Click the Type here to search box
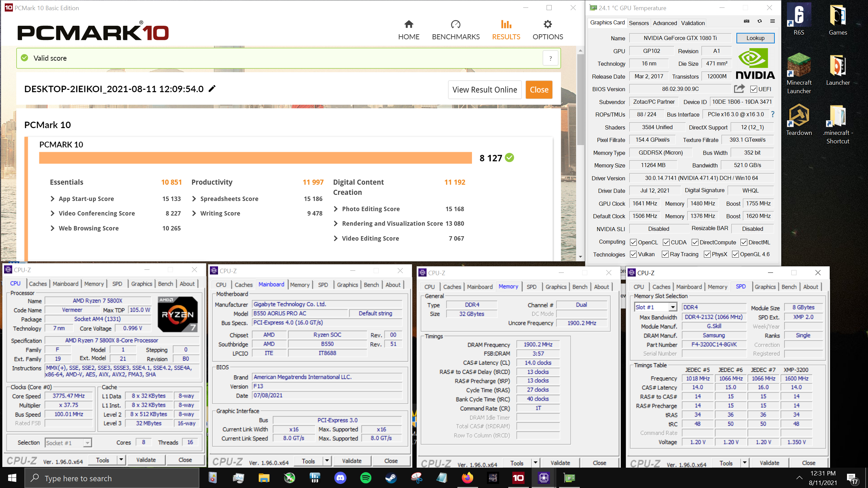This screenshot has width=868, height=488. (112, 478)
